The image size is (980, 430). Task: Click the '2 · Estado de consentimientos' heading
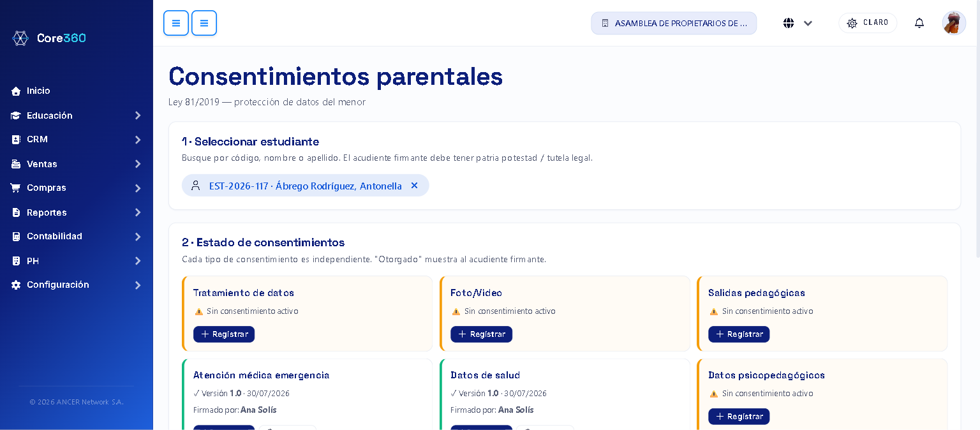click(263, 242)
